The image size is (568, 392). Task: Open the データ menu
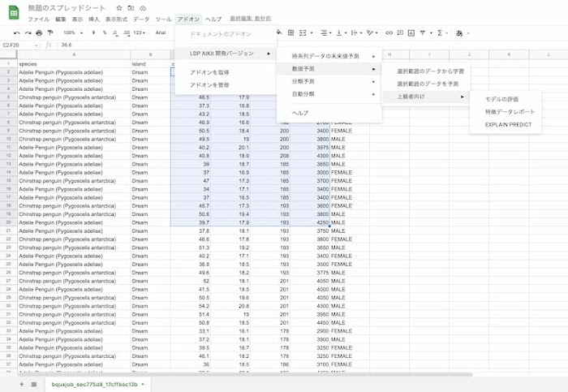[141, 19]
